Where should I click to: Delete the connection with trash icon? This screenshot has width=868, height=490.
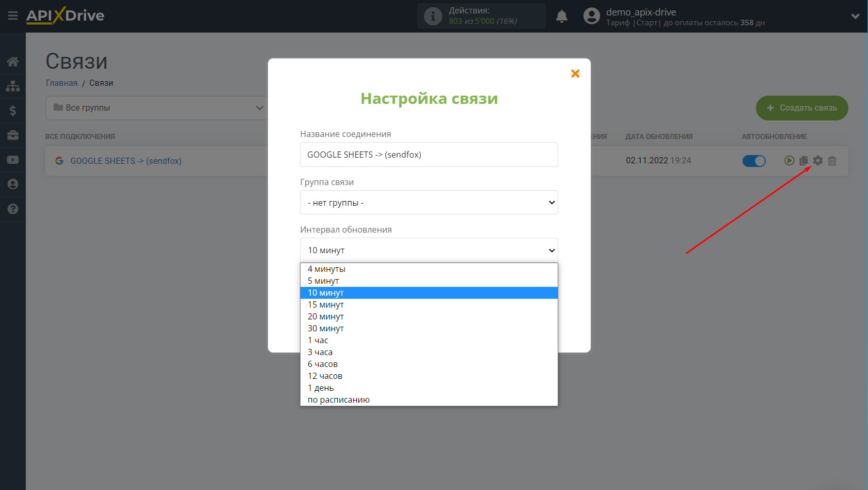pyautogui.click(x=832, y=161)
